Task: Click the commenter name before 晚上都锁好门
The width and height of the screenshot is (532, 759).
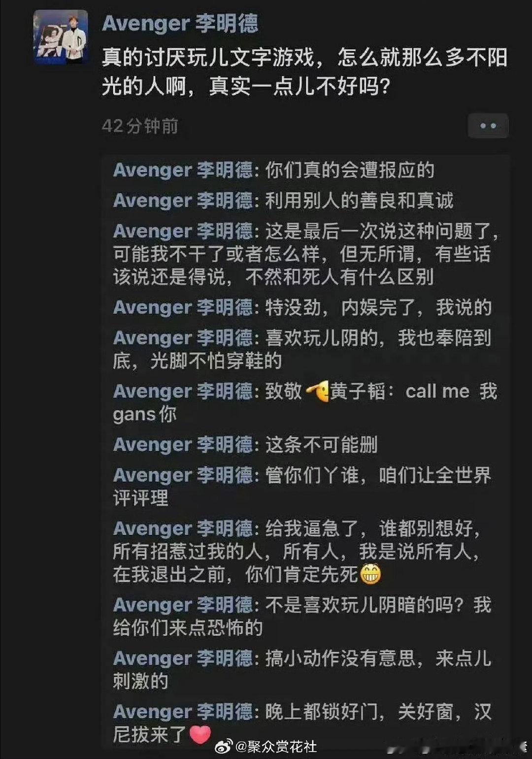Action: click(x=183, y=712)
